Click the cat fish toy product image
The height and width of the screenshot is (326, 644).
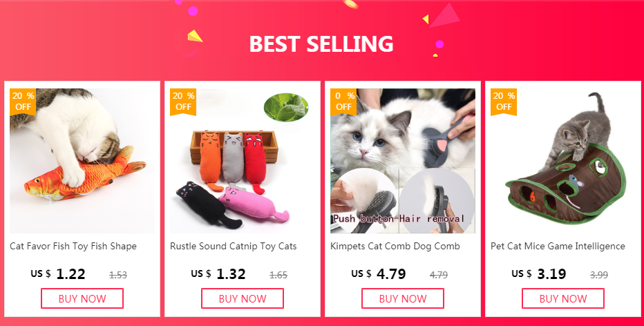coord(82,161)
